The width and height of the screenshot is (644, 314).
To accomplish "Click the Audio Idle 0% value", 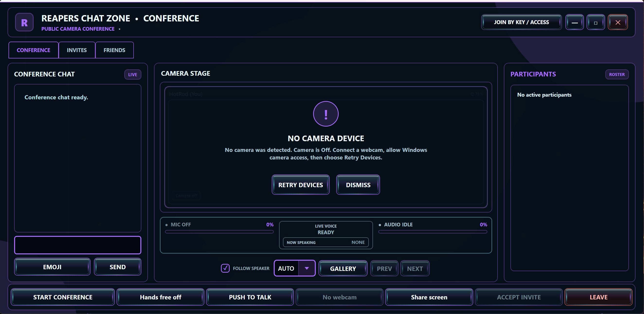I will pos(483,224).
